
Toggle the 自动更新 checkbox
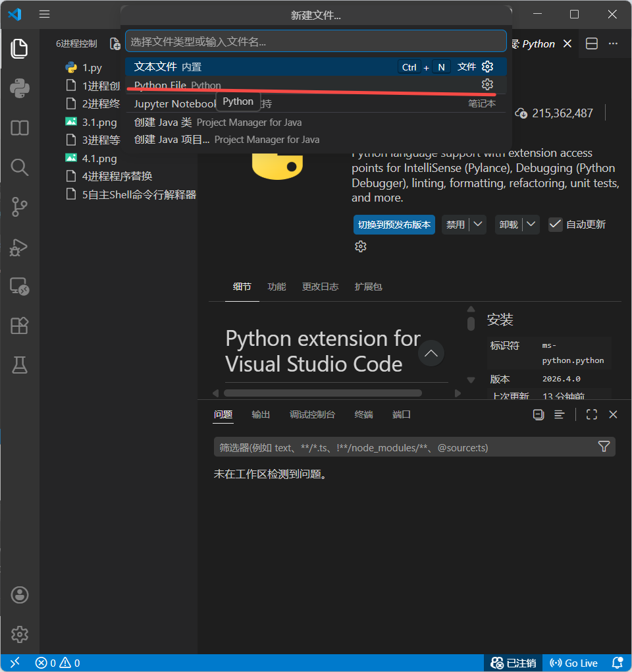coord(556,225)
